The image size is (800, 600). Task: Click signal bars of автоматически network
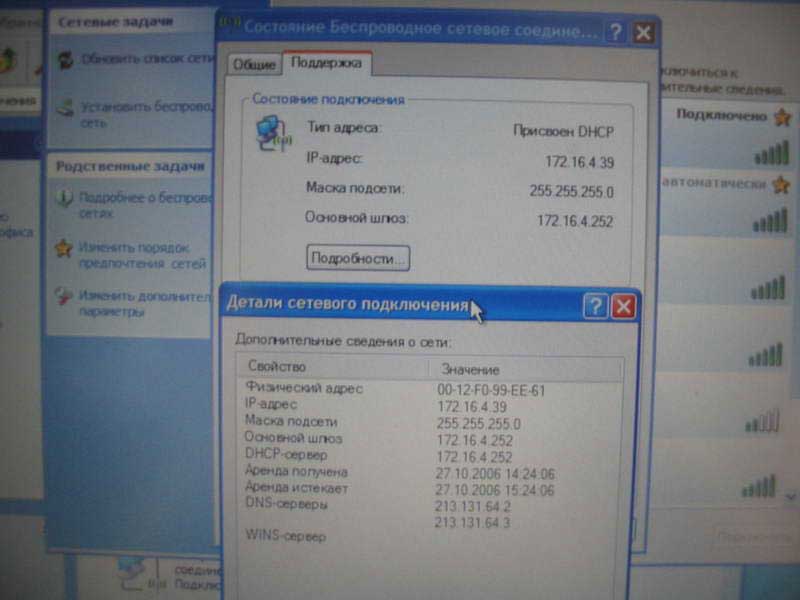click(x=770, y=220)
